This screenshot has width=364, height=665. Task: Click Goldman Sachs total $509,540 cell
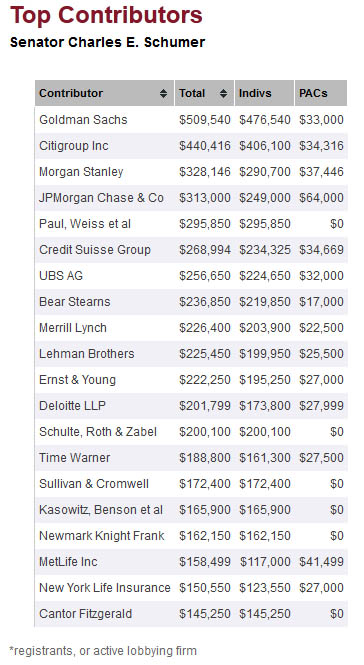[x=205, y=120]
